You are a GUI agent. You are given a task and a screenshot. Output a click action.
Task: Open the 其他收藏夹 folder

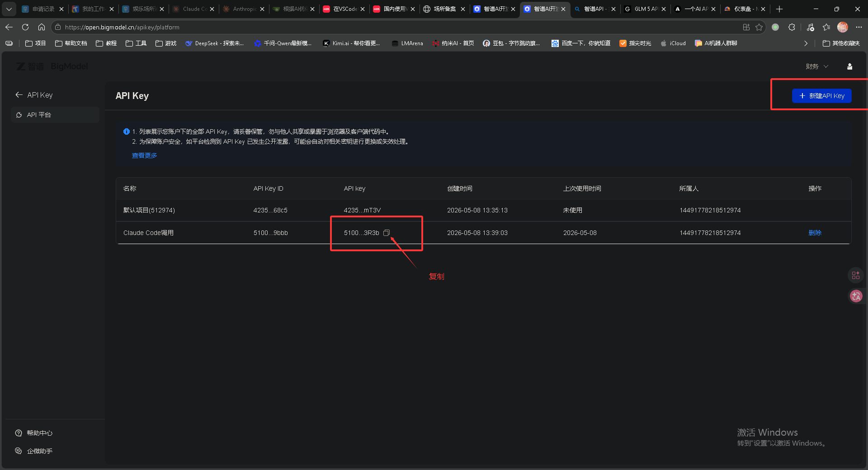click(x=841, y=43)
